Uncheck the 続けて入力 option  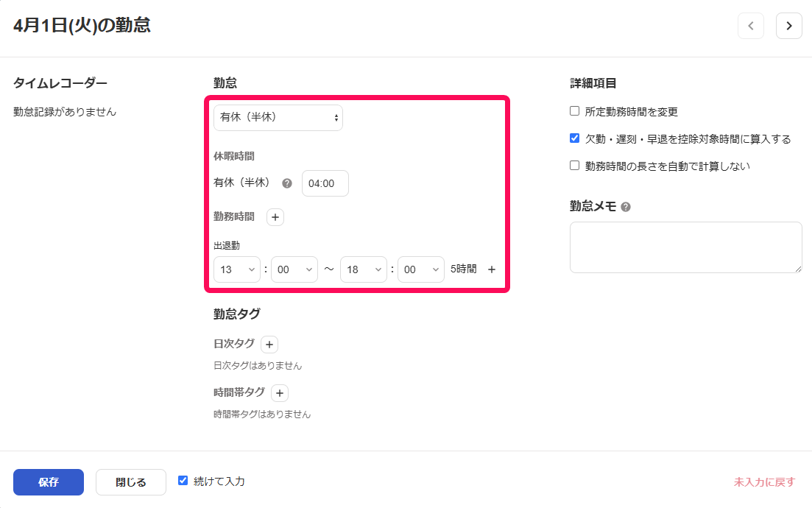[183, 481]
